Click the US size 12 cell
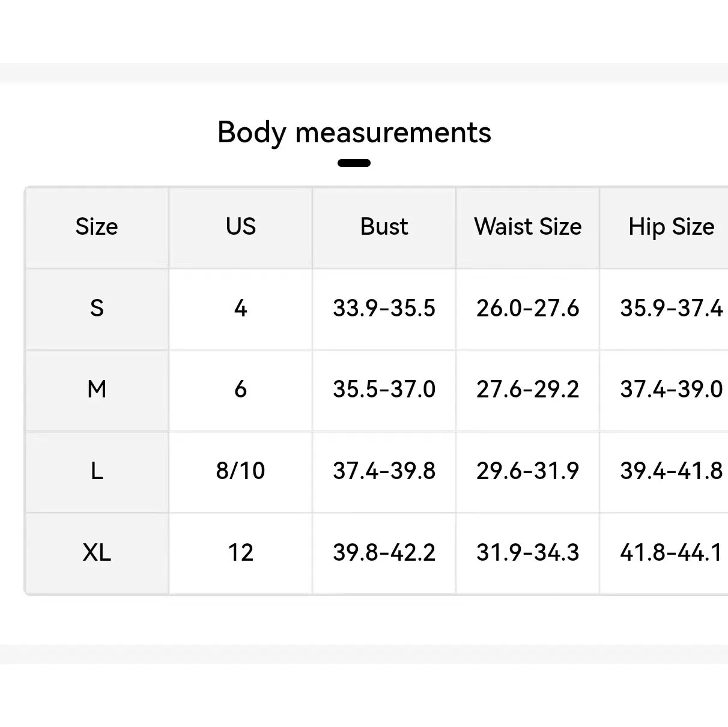The height and width of the screenshot is (727, 728). point(240,552)
